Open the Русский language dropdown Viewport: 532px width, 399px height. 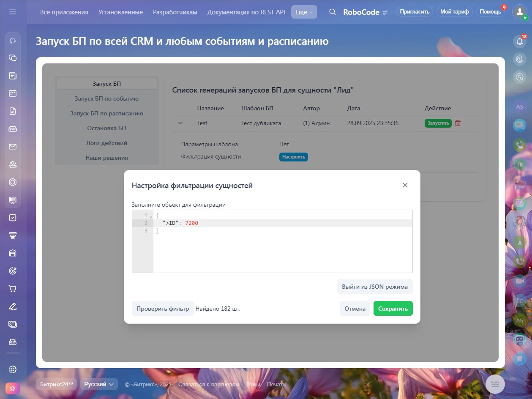[x=99, y=384]
